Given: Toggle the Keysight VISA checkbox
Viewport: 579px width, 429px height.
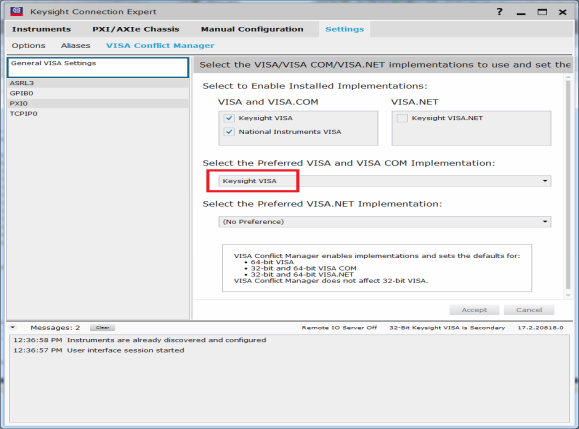Looking at the screenshot, I should (229, 118).
